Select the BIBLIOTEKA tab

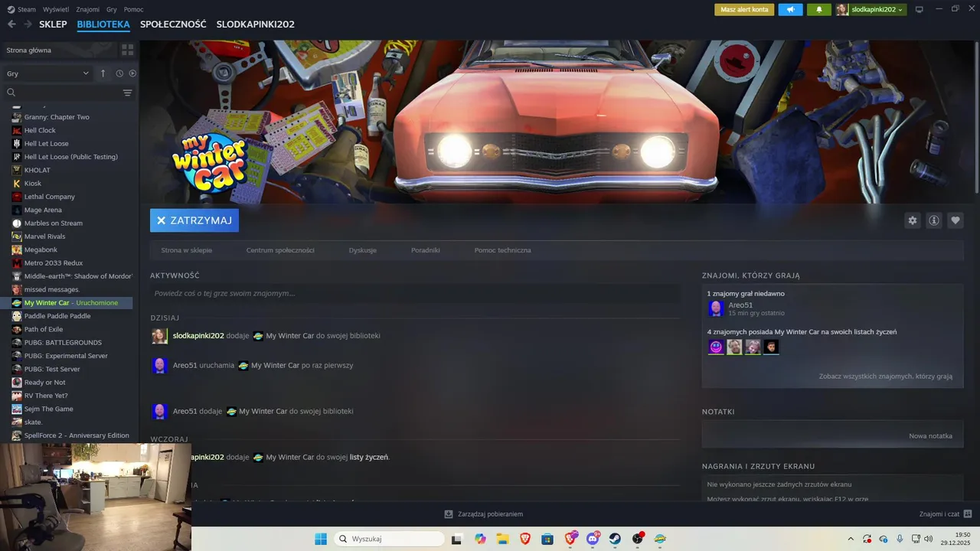coord(103,24)
